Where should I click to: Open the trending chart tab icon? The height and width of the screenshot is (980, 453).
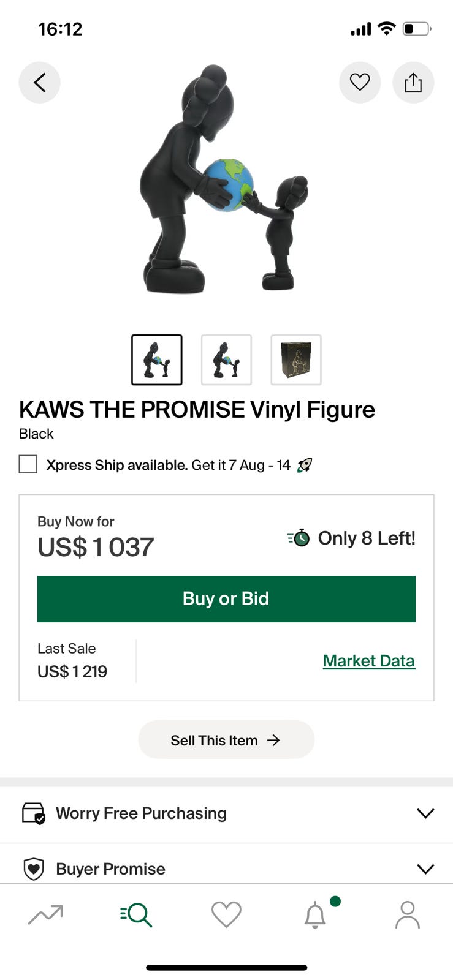click(45, 914)
